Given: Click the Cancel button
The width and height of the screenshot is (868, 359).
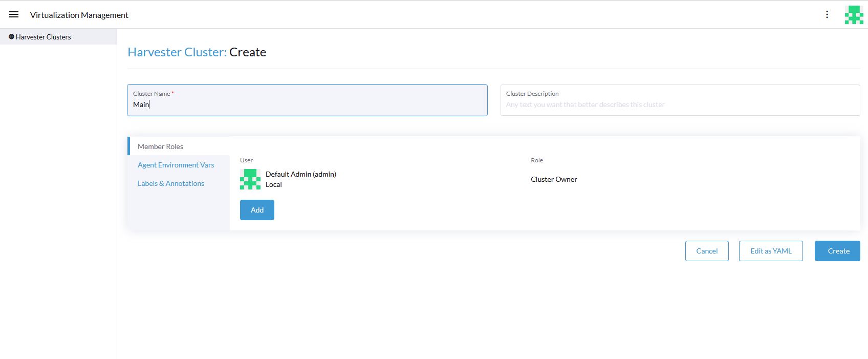Looking at the screenshot, I should click(x=707, y=251).
